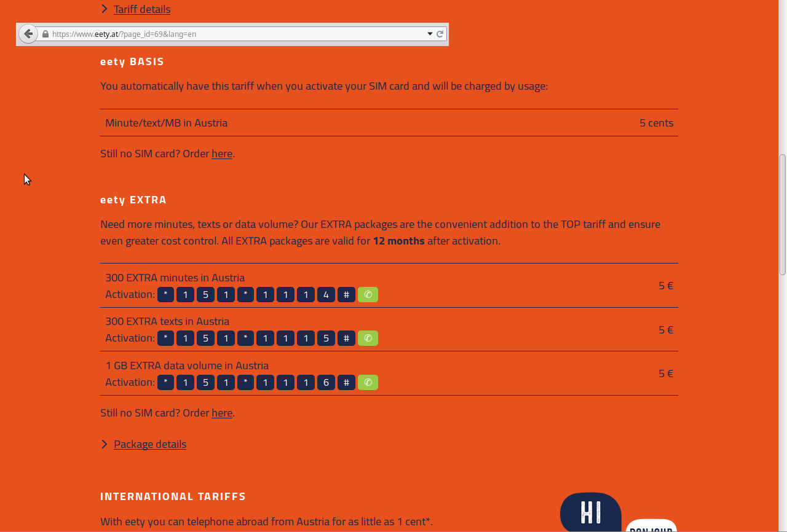Click first '*' key in minutes activation code

[165, 295]
